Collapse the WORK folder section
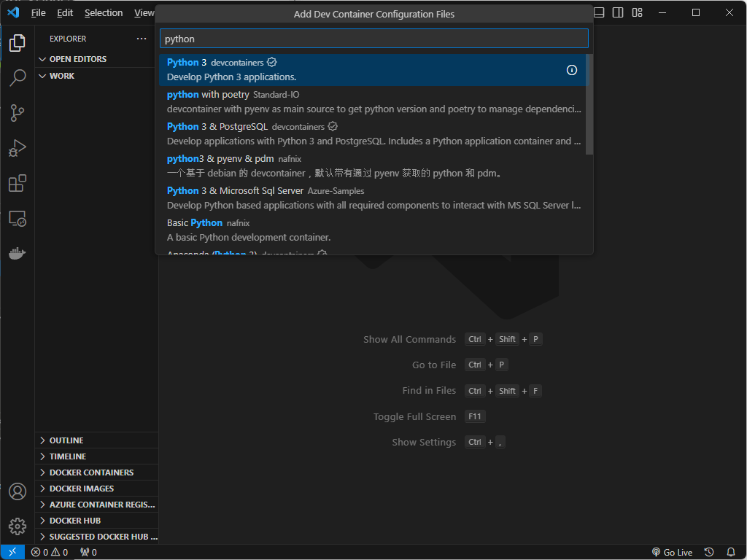Viewport: 747px width, 560px height. coord(97,76)
